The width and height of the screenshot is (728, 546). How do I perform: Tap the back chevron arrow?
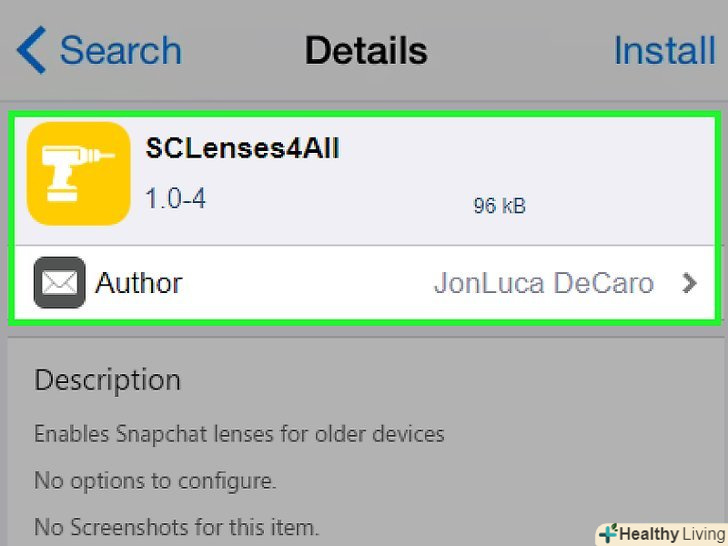click(x=32, y=51)
